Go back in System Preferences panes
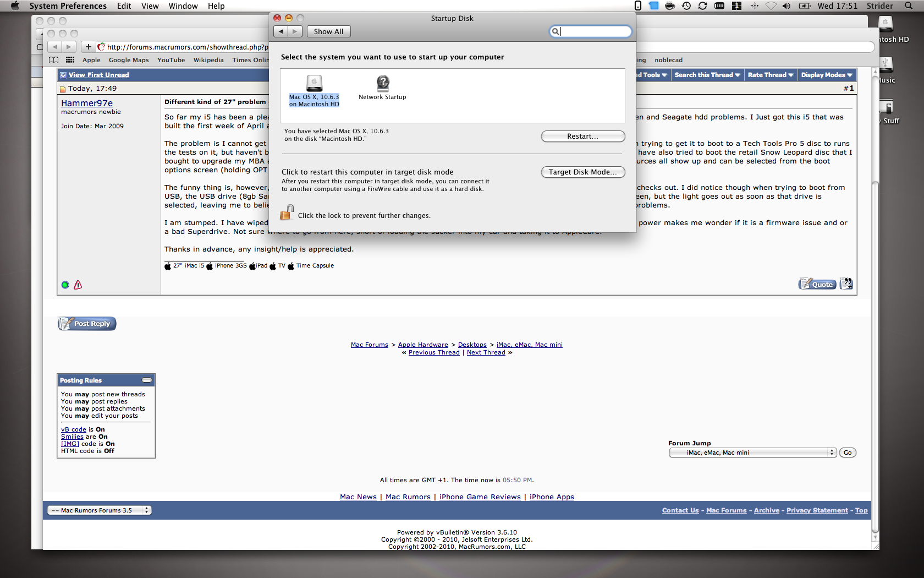This screenshot has width=924, height=578. click(281, 31)
